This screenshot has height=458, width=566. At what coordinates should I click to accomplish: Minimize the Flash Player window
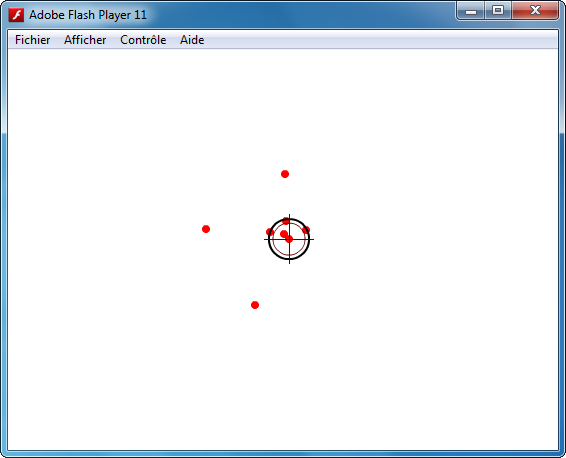[471, 11]
